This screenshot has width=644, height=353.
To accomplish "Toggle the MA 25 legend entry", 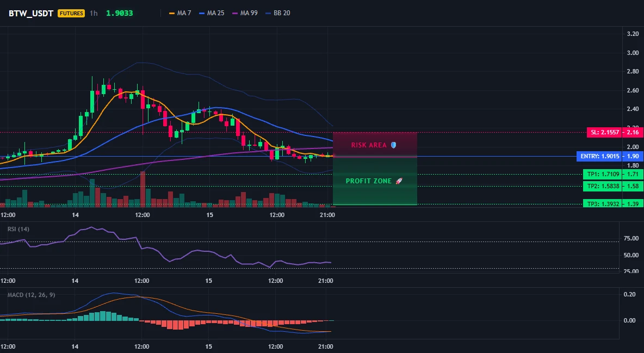I will coord(212,13).
